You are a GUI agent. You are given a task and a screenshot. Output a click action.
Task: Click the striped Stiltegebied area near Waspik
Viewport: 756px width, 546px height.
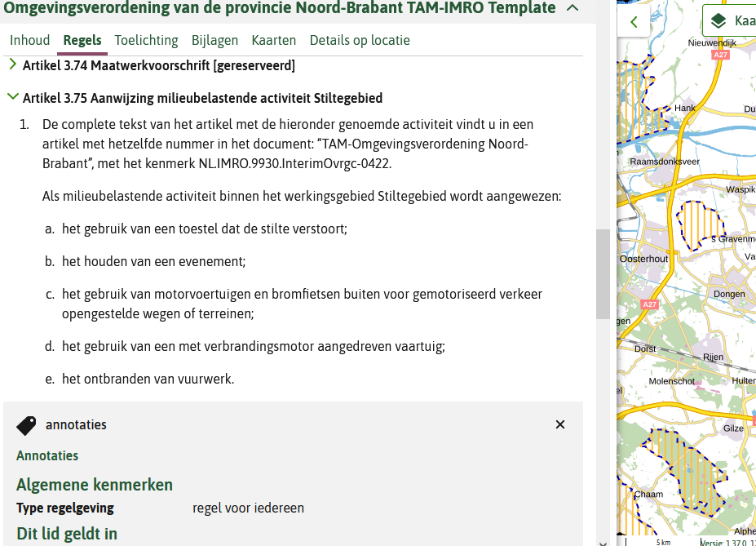tap(700, 224)
